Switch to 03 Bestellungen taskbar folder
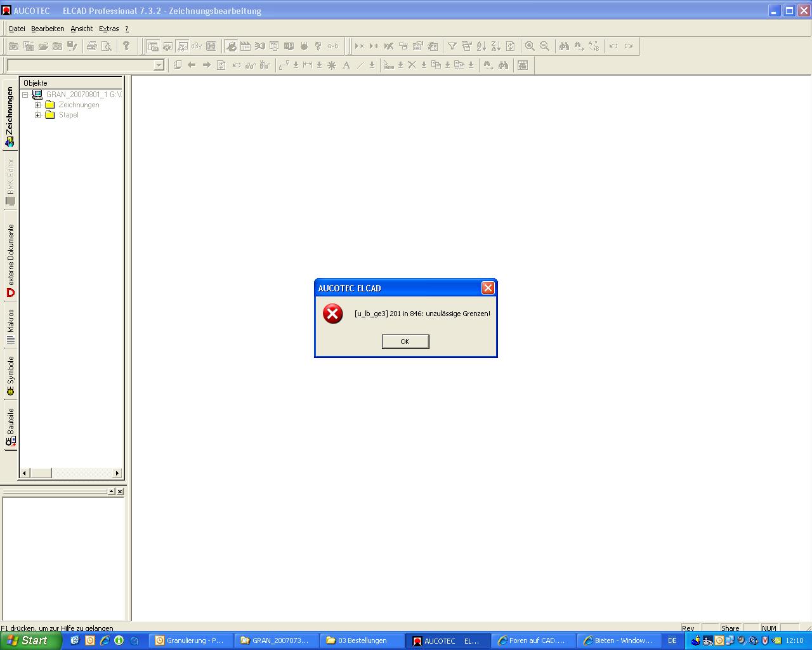This screenshot has width=812, height=650. (x=362, y=640)
